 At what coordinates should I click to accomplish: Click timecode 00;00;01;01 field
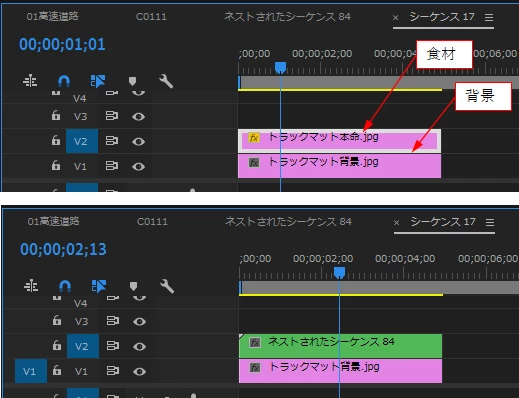tap(62, 44)
